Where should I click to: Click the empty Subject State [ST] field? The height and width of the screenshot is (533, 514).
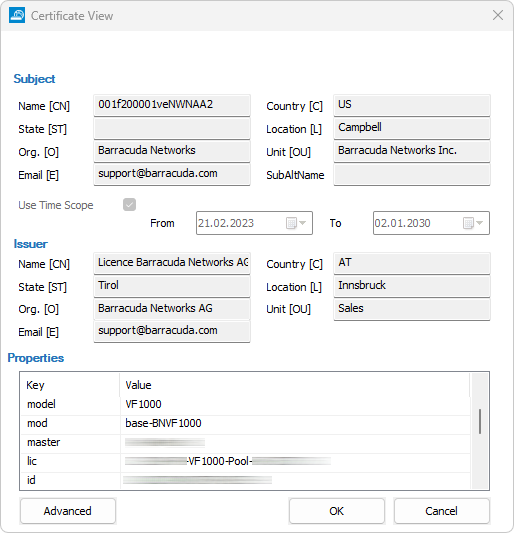pos(172,128)
